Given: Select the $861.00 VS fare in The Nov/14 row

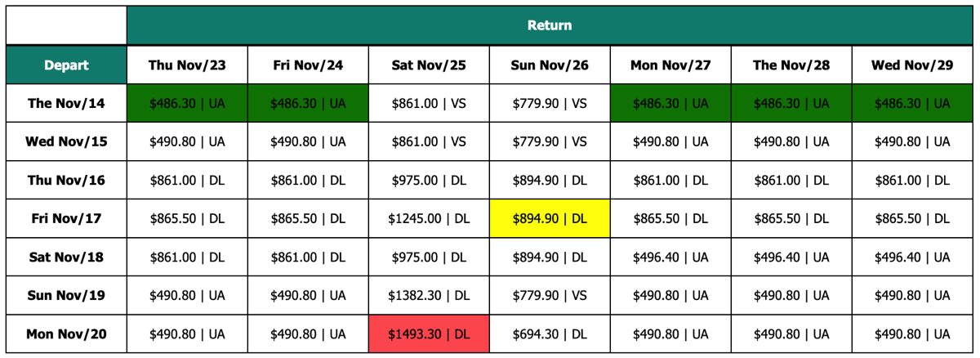Looking at the screenshot, I should pos(429,103).
